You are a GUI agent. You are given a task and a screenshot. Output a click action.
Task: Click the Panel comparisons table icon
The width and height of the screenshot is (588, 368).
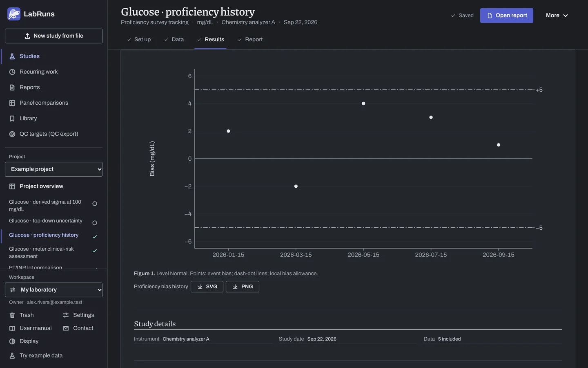point(12,103)
